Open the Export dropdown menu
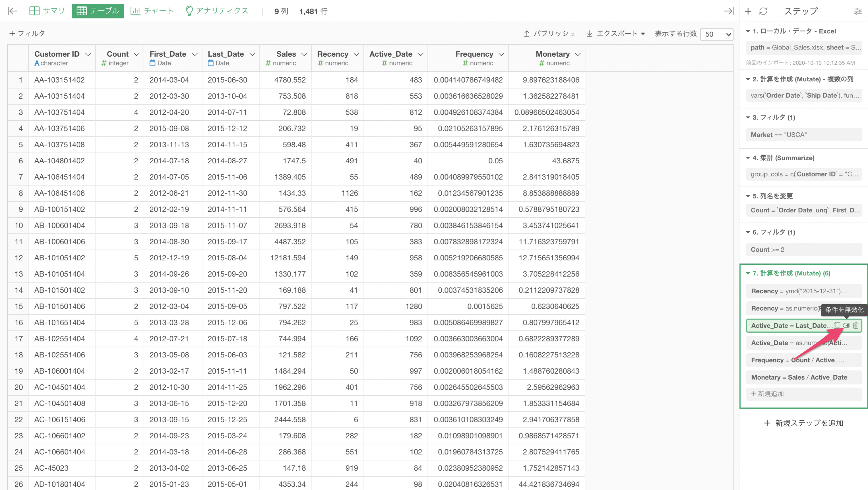Viewport: 868px width, 490px height. [x=616, y=33]
